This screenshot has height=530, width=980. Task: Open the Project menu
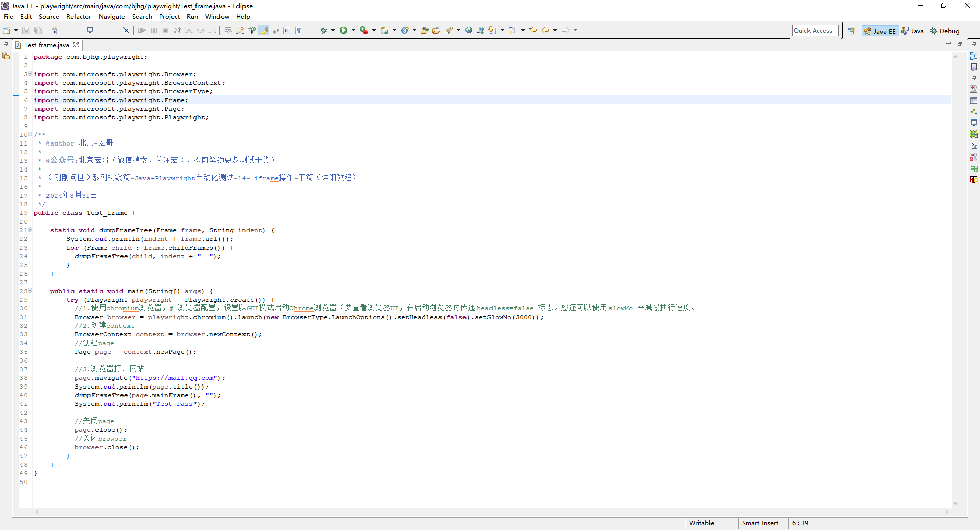(x=169, y=17)
